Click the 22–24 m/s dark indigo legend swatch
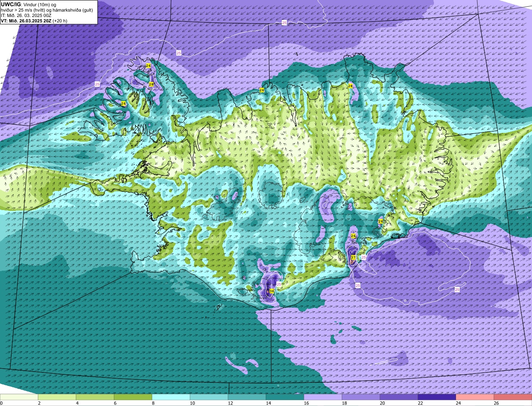The image size is (532, 406). tap(437, 397)
